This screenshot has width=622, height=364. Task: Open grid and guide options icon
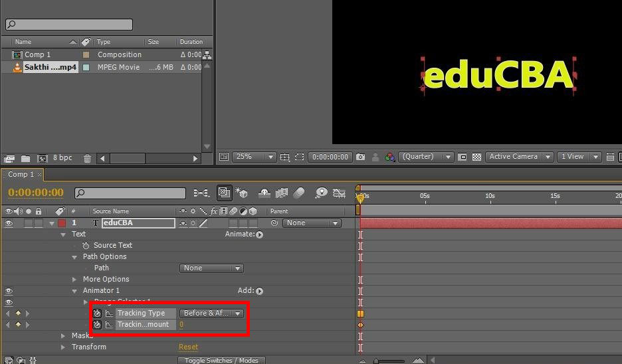[x=285, y=157]
